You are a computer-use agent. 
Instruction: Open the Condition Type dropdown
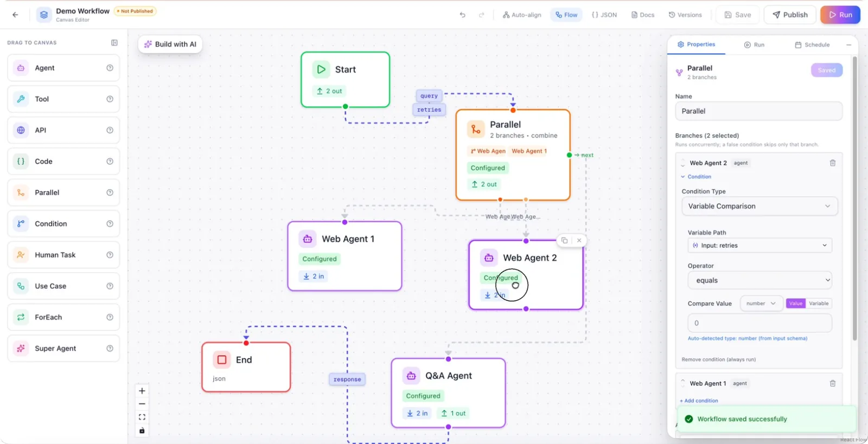tap(759, 206)
